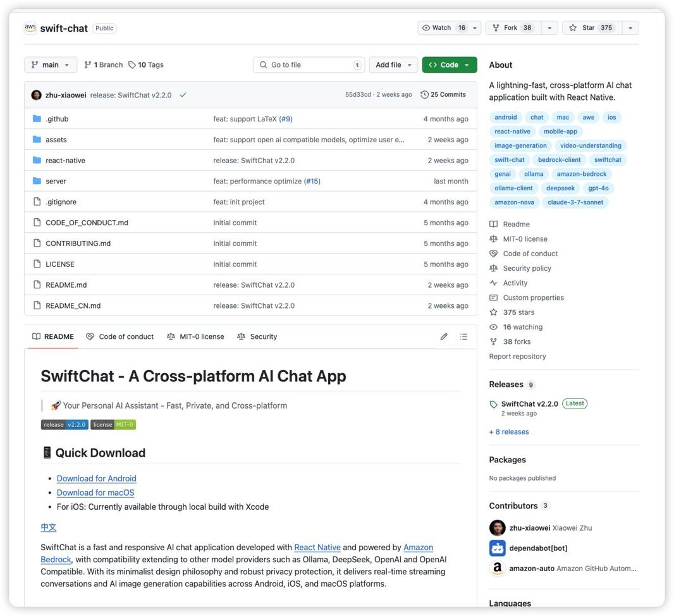Switch to the README tab
Viewport: 674px width, 616px height.
point(53,336)
